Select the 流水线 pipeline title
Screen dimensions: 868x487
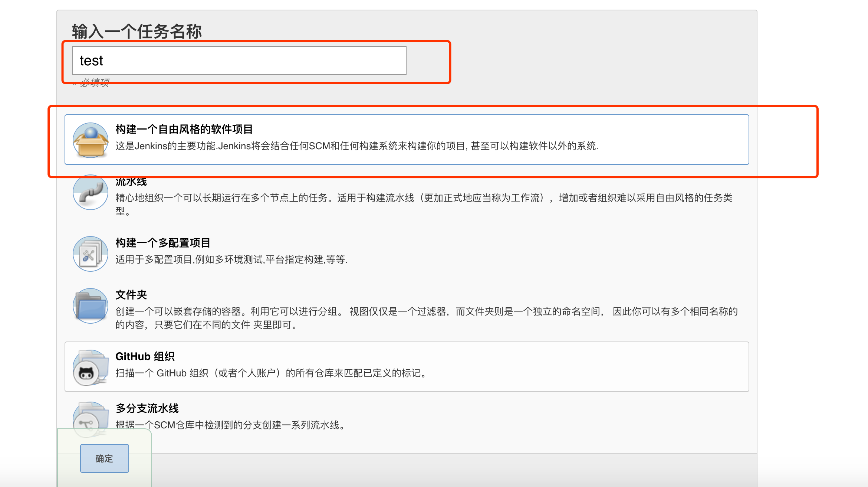tap(131, 182)
